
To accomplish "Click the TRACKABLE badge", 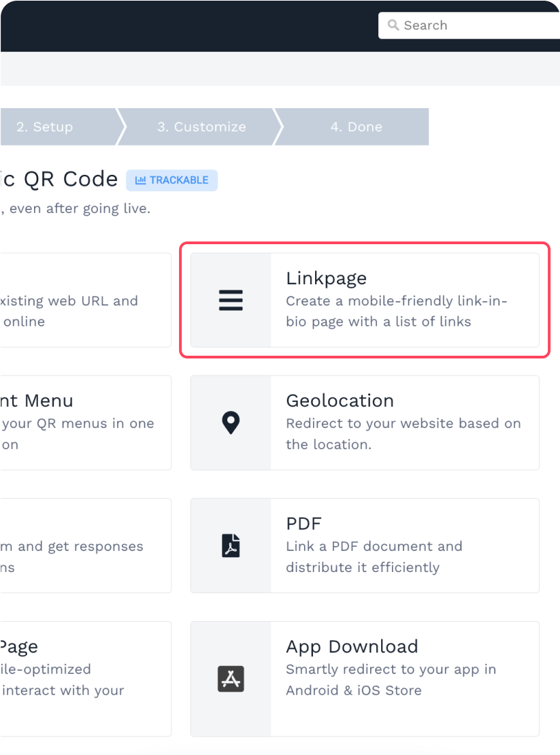I will pos(172,180).
